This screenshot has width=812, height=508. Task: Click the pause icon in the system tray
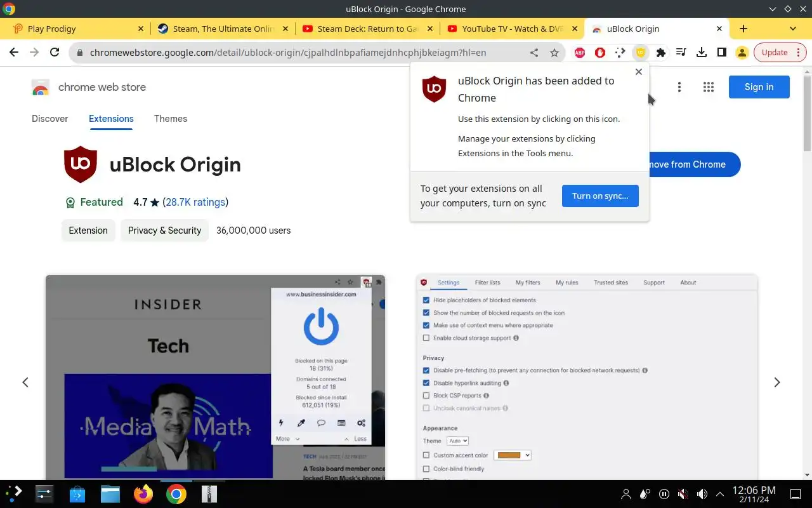click(x=664, y=494)
